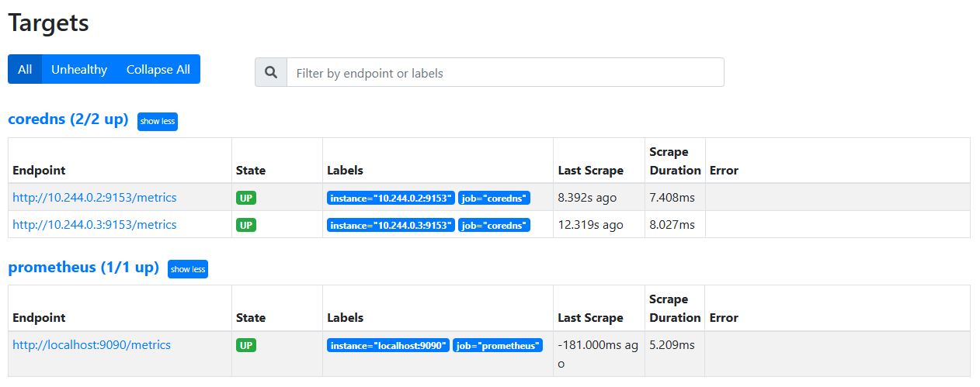
Task: Open the coredns (2/2 up) heading link
Action: point(68,119)
